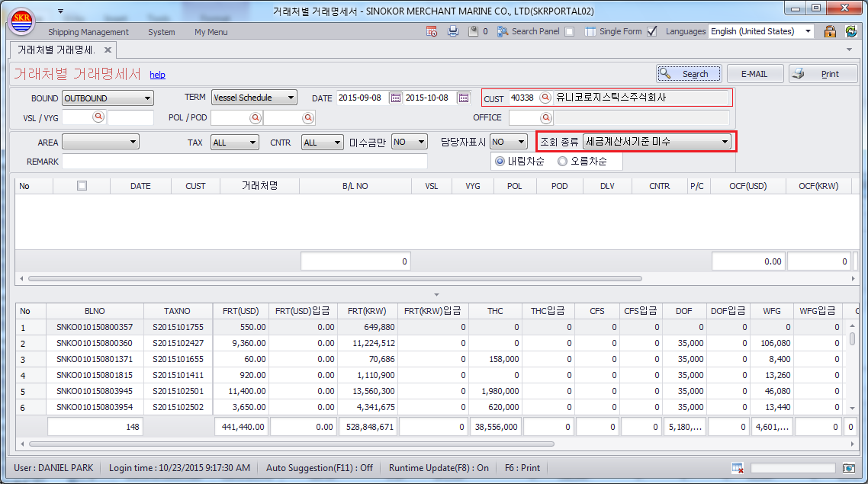This screenshot has height=484, width=868.
Task: Click the small splitter arrow between the two grids
Action: pos(436,295)
